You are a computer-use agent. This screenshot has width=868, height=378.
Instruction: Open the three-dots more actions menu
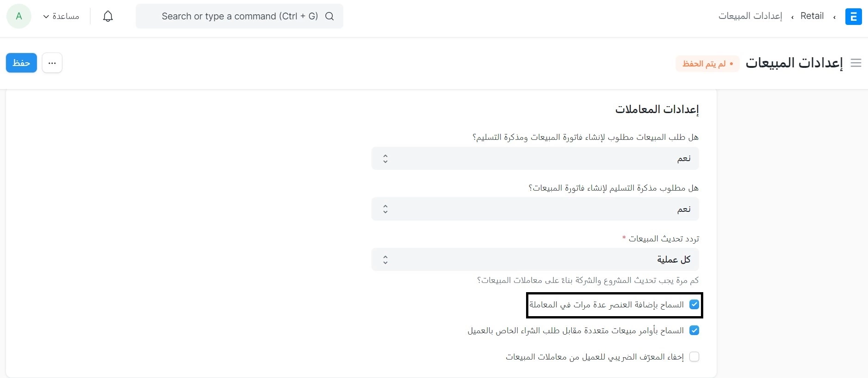point(52,63)
